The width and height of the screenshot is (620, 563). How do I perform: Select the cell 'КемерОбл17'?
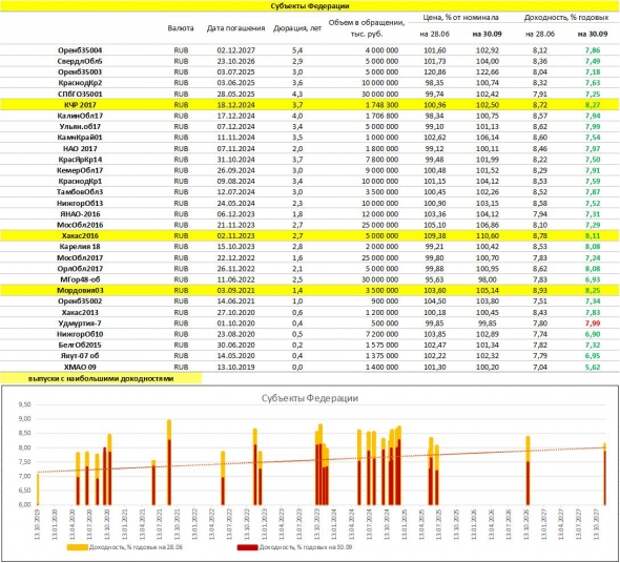(x=80, y=170)
